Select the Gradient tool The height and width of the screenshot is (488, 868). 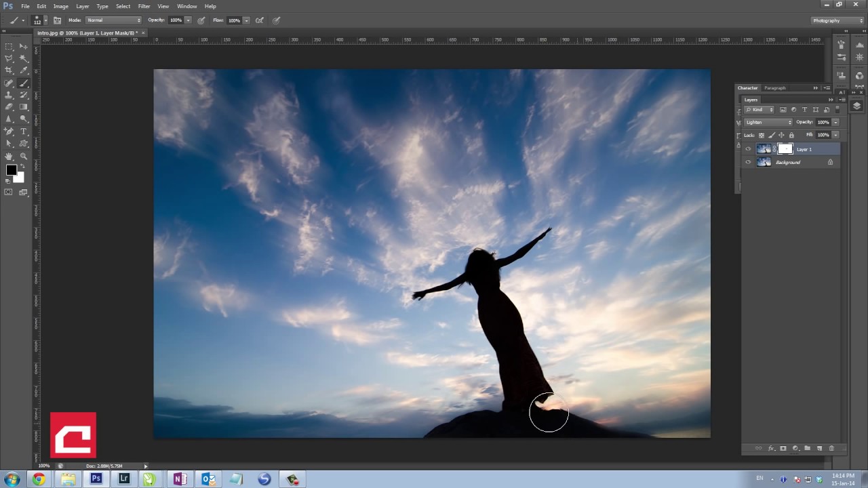[x=24, y=107]
